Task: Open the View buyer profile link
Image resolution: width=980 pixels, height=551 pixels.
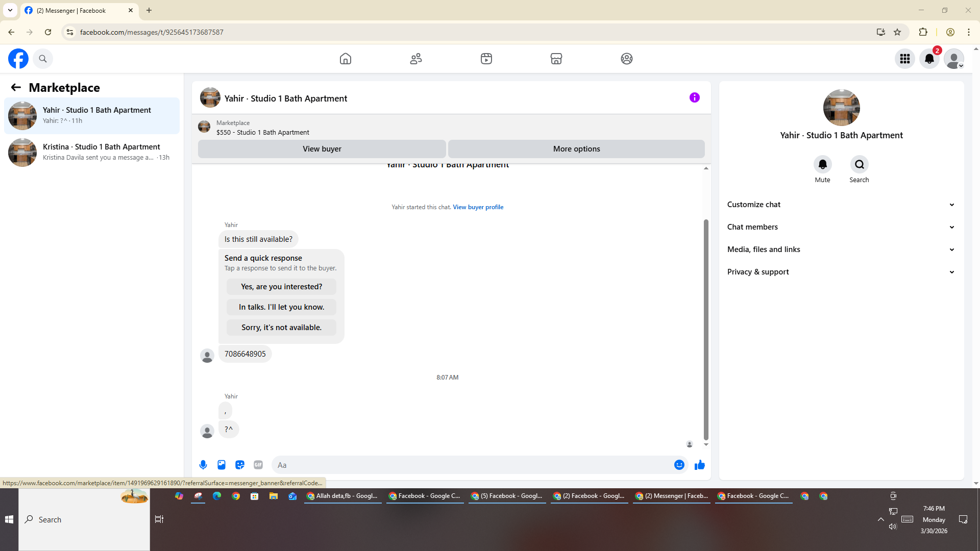Action: point(478,207)
